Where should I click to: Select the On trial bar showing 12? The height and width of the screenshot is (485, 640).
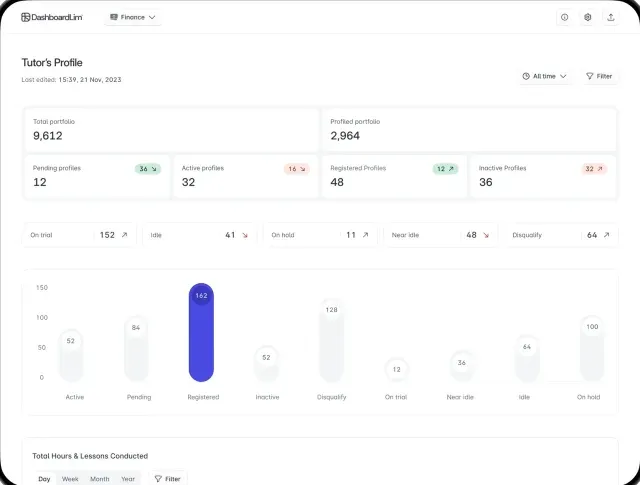(396, 369)
